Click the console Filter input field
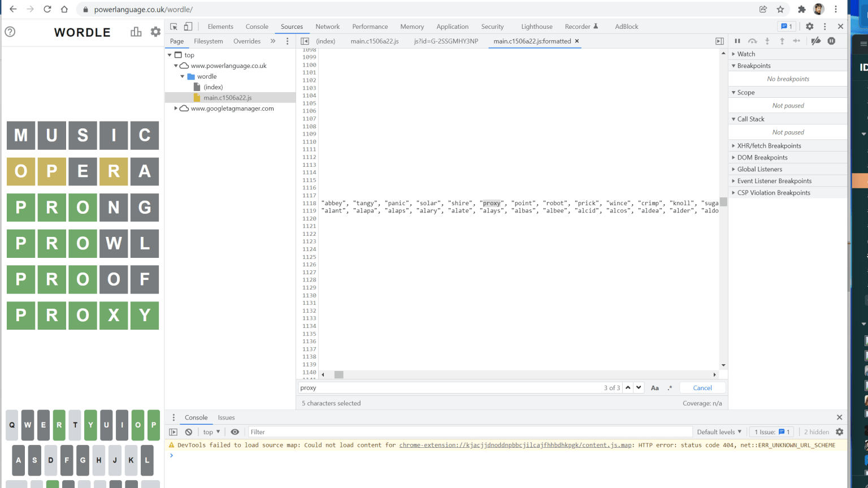Image resolution: width=868 pixels, height=488 pixels. pyautogui.click(x=469, y=432)
